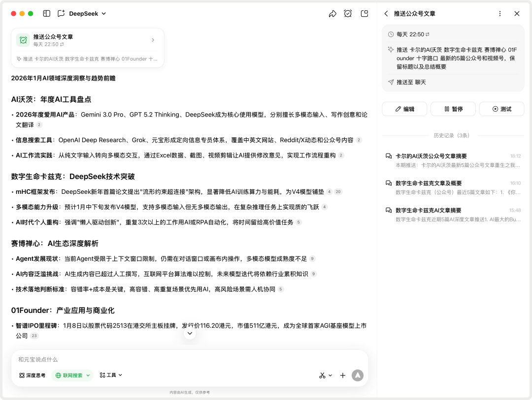Click the 编辑 edit button
Screen dimensions: 532x400
[x=404, y=109]
